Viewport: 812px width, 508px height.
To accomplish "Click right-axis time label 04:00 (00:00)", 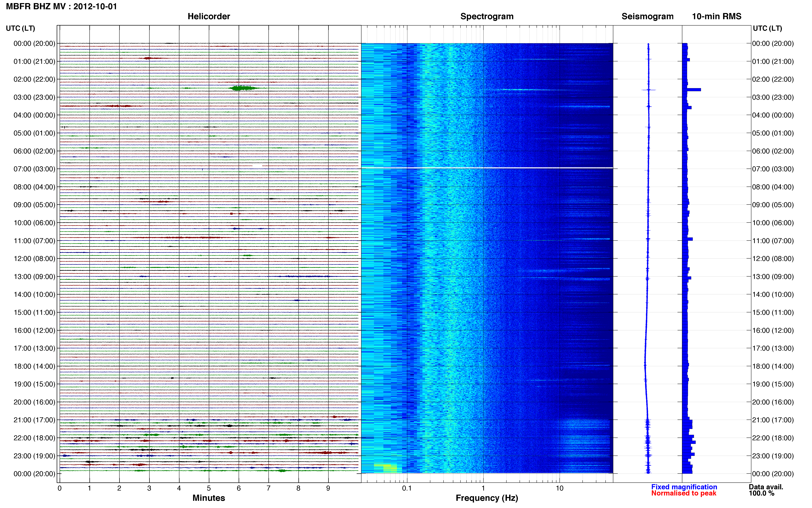I will 773,115.
